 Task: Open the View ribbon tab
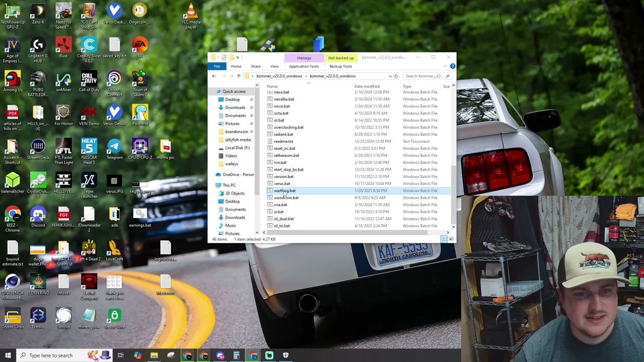tap(274, 66)
